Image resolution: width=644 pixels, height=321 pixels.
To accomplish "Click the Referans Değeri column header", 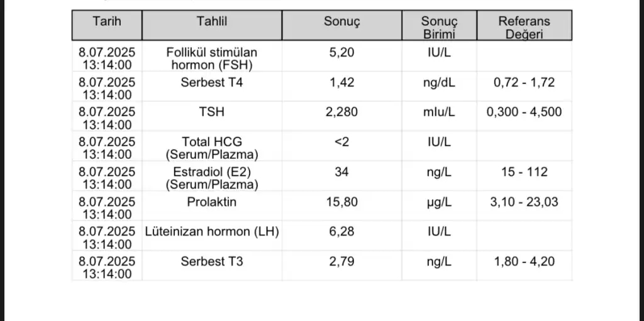I will 524,27.
